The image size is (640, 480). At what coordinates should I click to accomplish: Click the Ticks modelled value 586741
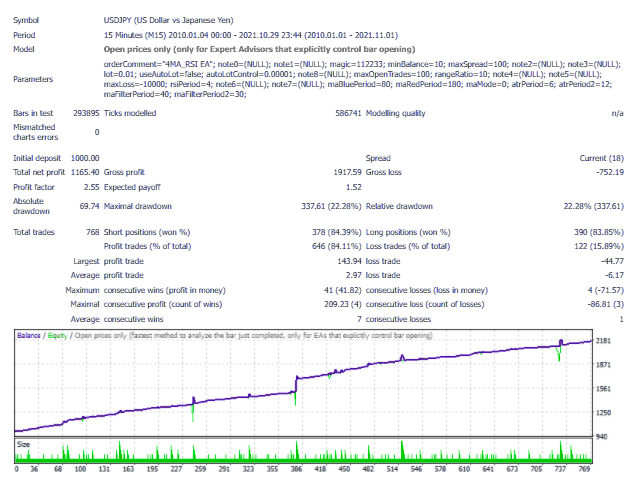pyautogui.click(x=348, y=113)
